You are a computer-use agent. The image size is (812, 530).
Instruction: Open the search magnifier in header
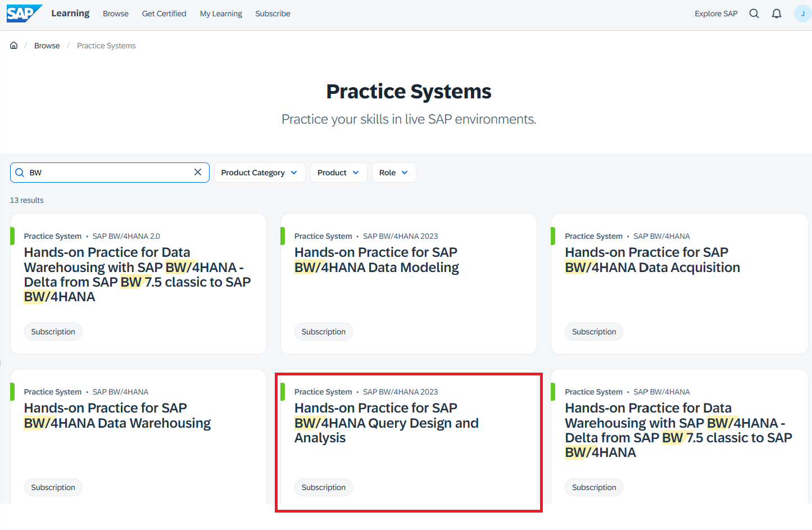754,13
